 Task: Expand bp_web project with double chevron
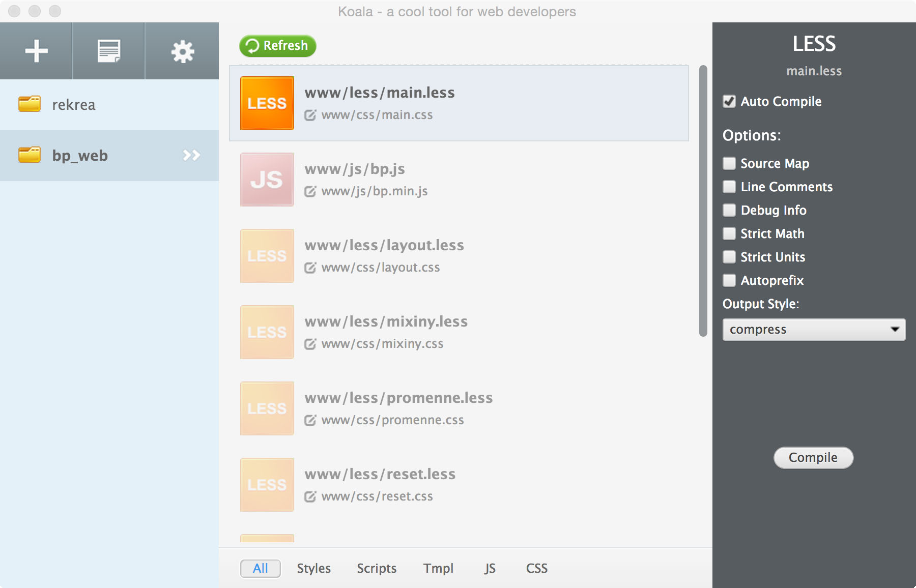point(191,155)
